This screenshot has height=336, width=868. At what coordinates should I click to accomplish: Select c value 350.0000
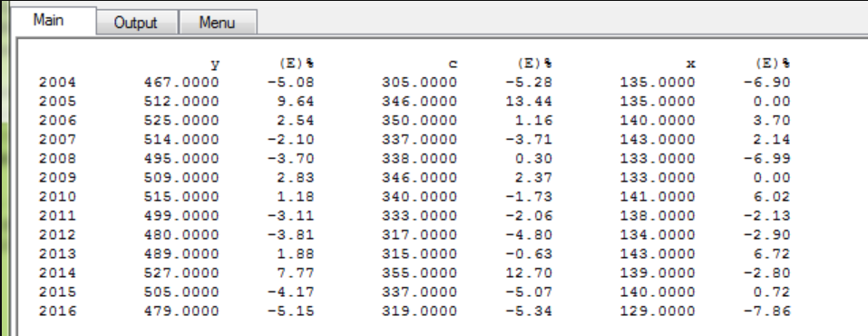(x=420, y=120)
